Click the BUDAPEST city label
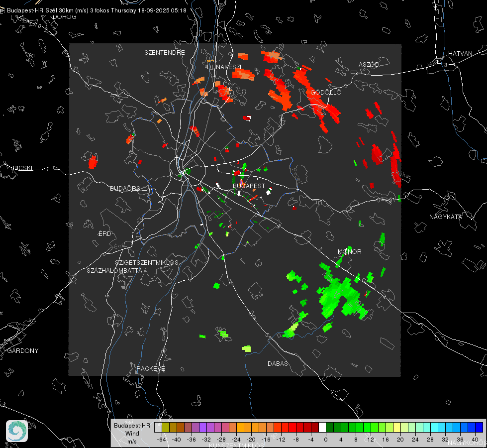 point(249,186)
